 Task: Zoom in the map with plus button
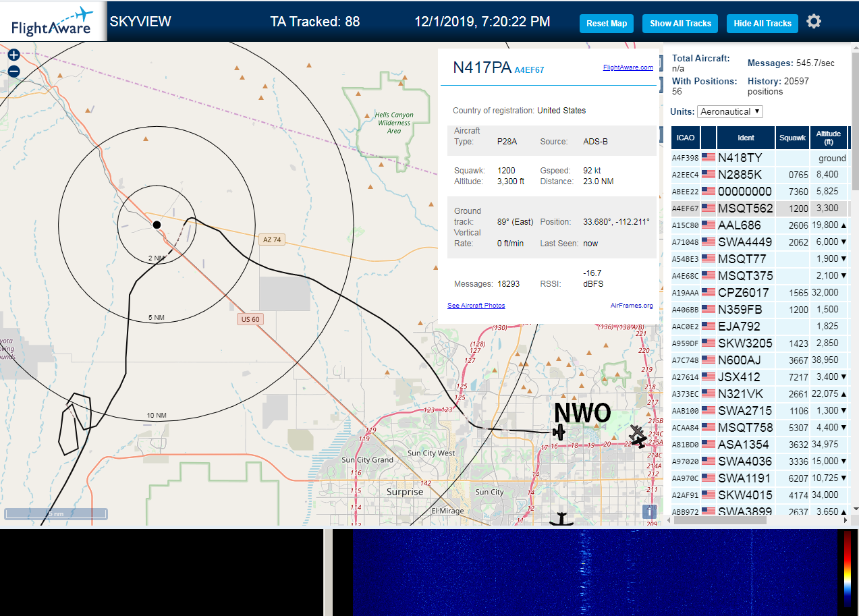[13, 55]
